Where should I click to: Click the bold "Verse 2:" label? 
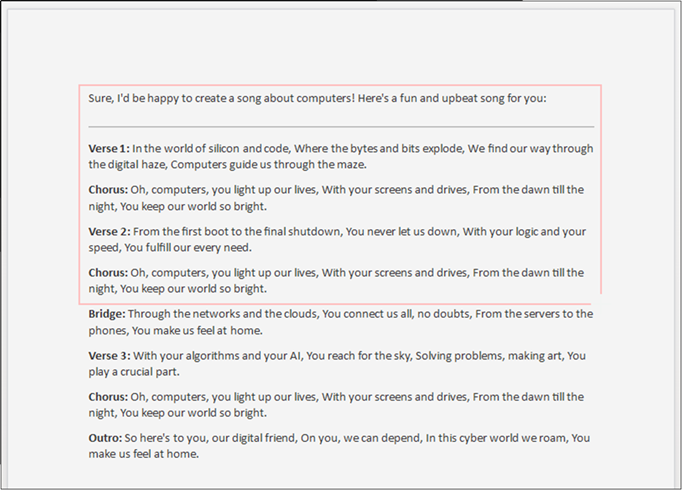(109, 231)
